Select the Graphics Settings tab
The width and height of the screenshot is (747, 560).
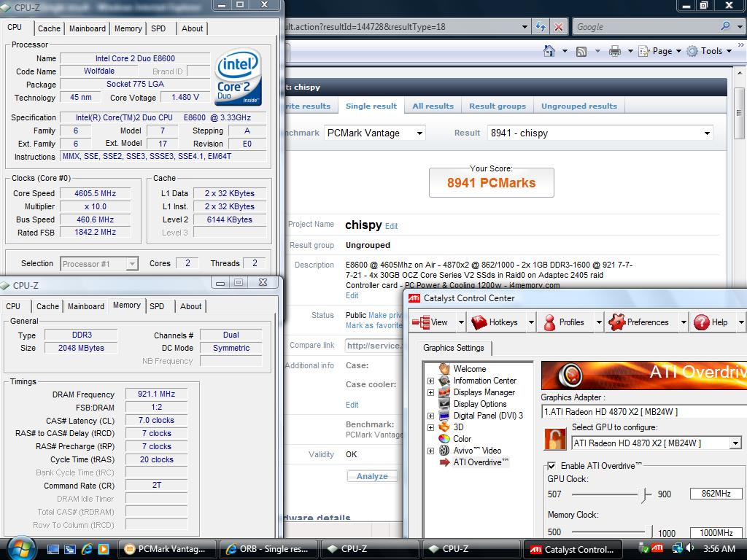pyautogui.click(x=454, y=348)
